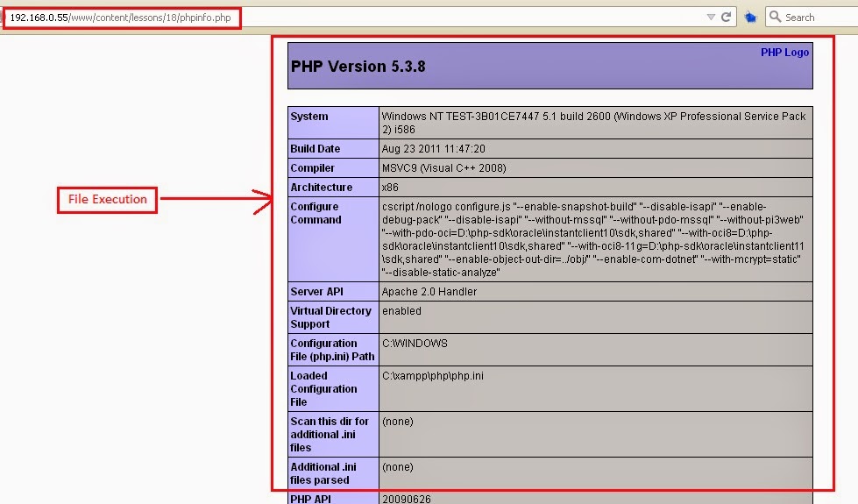Image resolution: width=858 pixels, height=504 pixels.
Task: Select the Build Date label
Action: coord(316,149)
